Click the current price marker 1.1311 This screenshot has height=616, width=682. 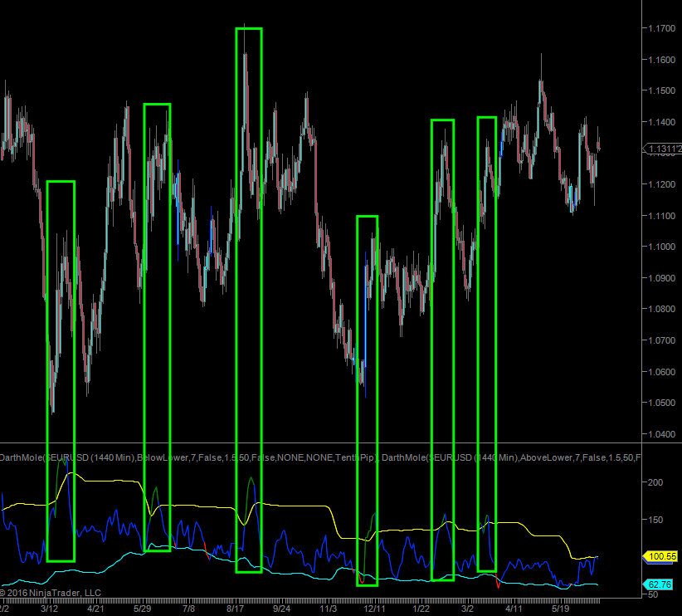click(x=662, y=149)
